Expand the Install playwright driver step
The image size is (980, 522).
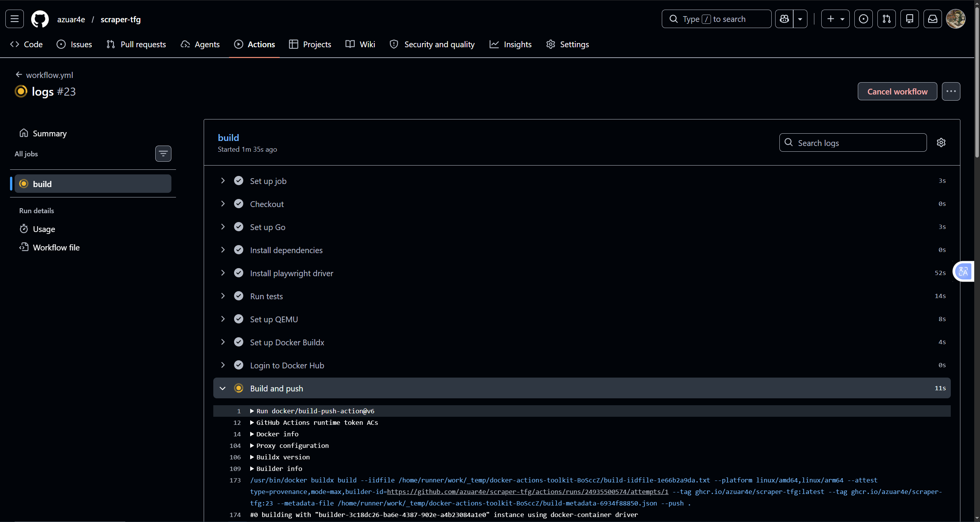pos(582,273)
